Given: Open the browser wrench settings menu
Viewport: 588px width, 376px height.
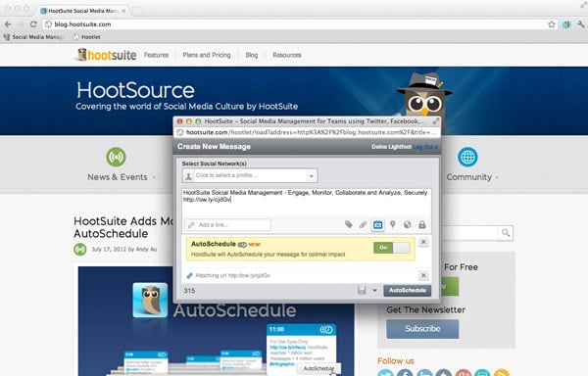Looking at the screenshot, I should point(580,24).
